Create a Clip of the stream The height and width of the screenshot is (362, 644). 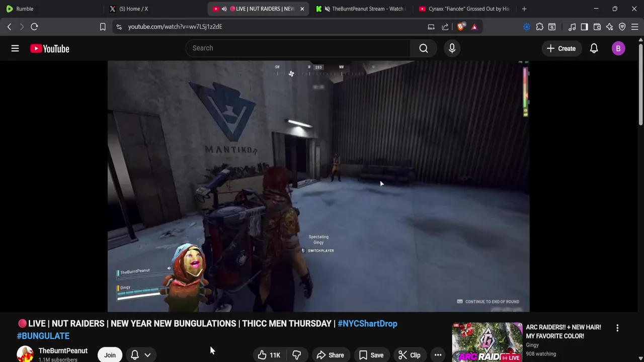point(409,355)
